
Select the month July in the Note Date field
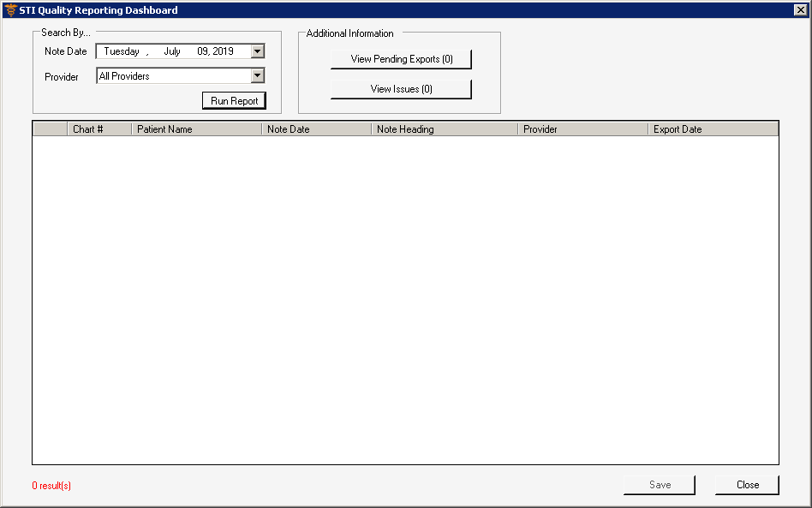tap(172, 51)
